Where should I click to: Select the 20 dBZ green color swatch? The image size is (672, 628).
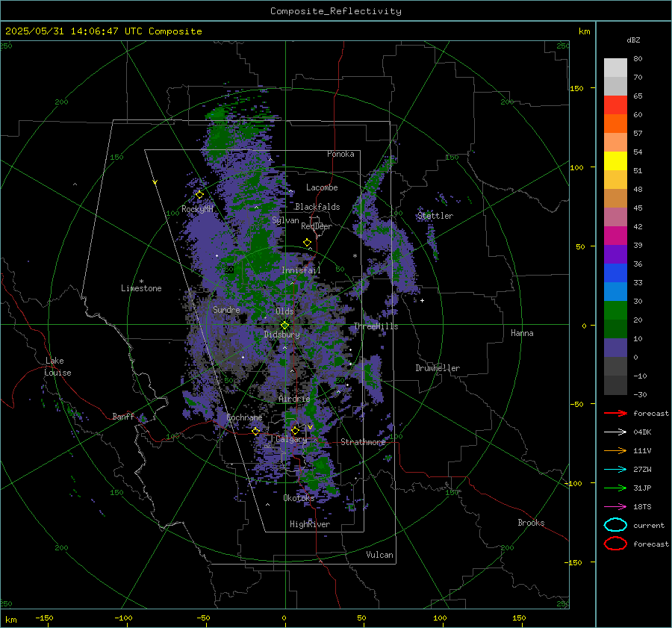pos(615,310)
